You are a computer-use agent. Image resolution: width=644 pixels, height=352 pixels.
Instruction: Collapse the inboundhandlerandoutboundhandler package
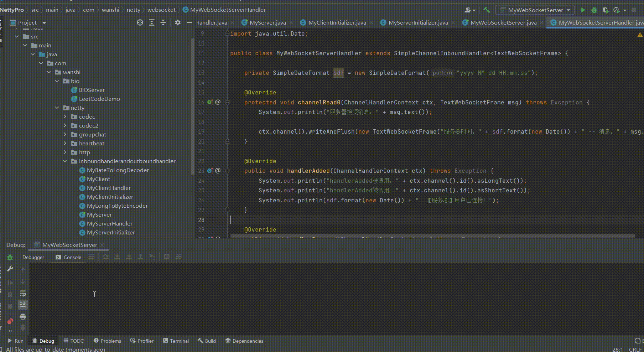click(65, 161)
